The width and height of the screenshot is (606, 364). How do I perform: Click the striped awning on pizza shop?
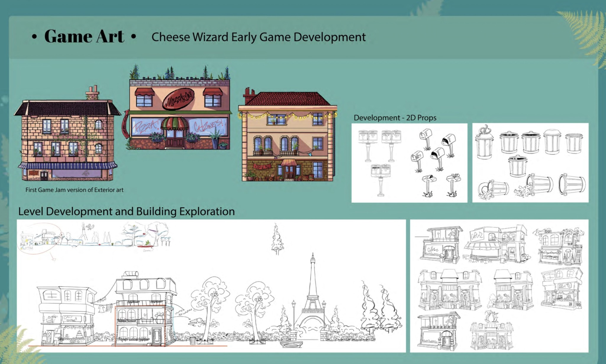pos(175,124)
